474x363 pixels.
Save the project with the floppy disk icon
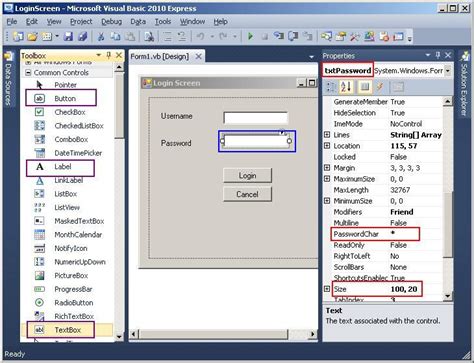tap(68, 36)
